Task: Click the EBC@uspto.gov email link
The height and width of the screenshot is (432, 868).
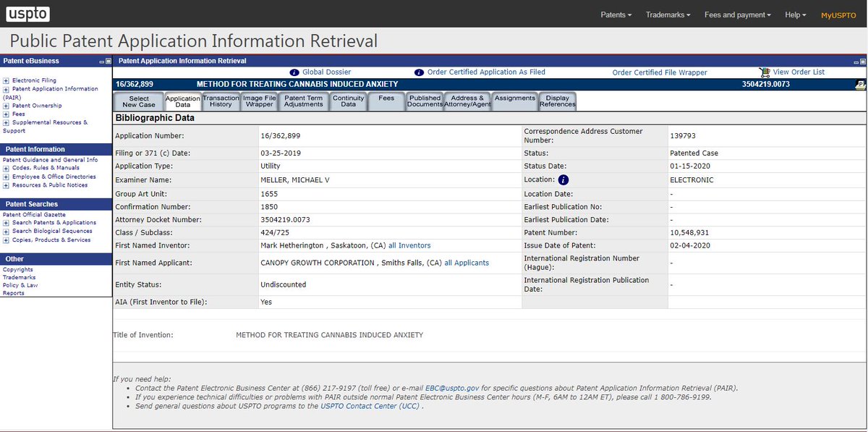Action: click(x=451, y=389)
